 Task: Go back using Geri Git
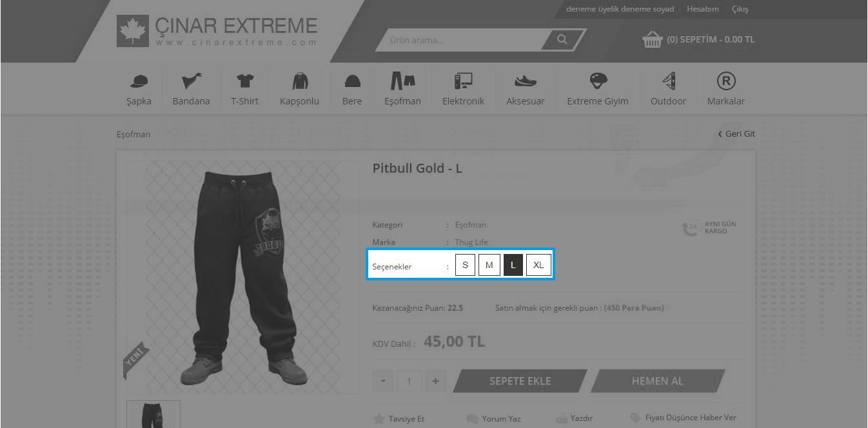point(736,133)
